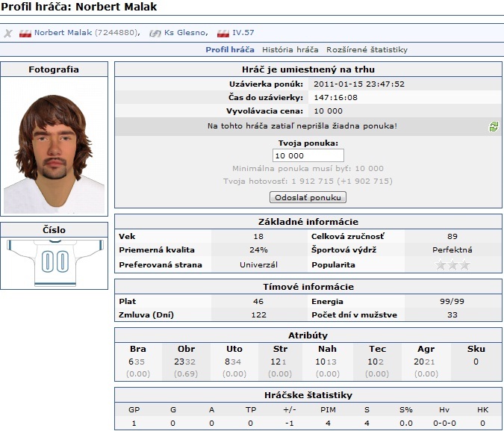
Task: Click the Športová výdrž value Perfektná
Action: pyautogui.click(x=452, y=250)
